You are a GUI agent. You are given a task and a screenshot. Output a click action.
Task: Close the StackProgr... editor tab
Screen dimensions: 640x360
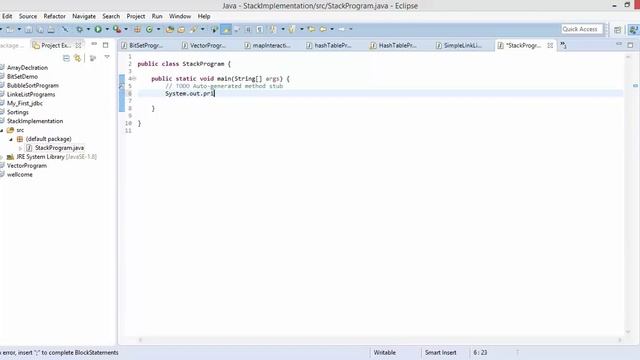point(550,45)
